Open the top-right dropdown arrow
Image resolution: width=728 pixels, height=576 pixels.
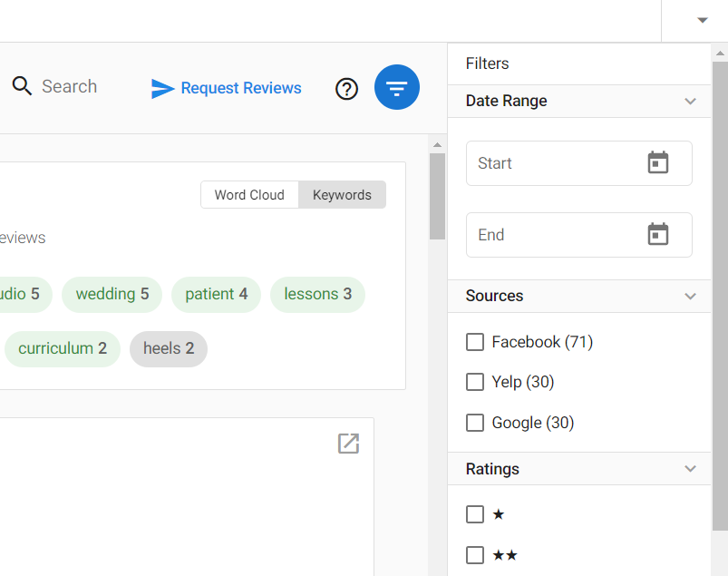703,20
